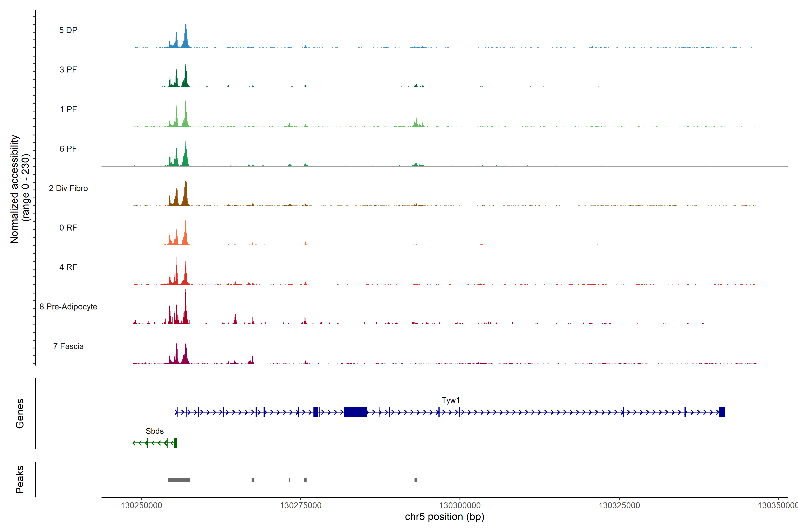798x532 pixels.
Task: Click the 130300000 axis tick label
Action: [x=460, y=505]
